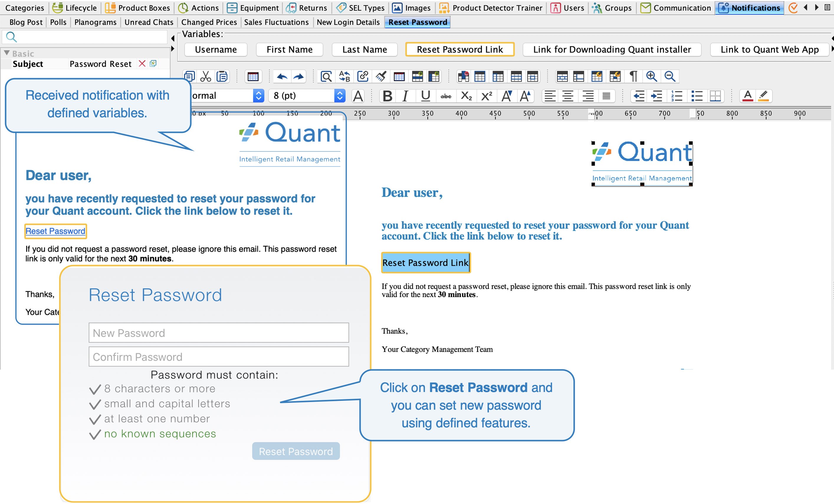Click the Increase font size icon
The width and height of the screenshot is (834, 504).
pos(525,96)
